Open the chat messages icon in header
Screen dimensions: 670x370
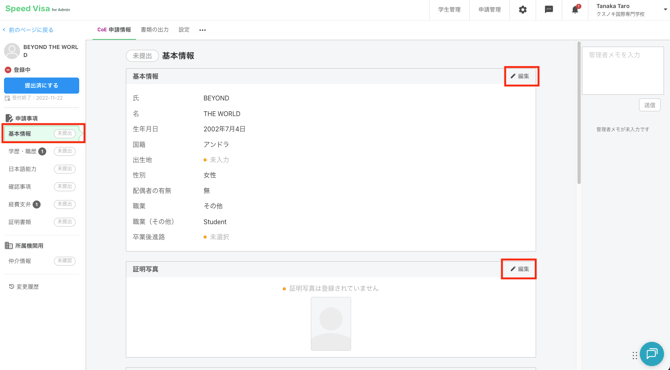(549, 10)
